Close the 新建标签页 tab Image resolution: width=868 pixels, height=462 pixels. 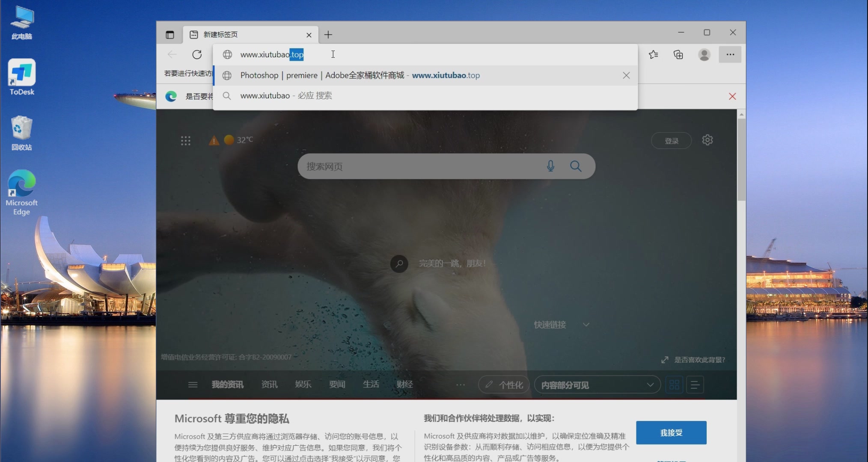tap(309, 35)
